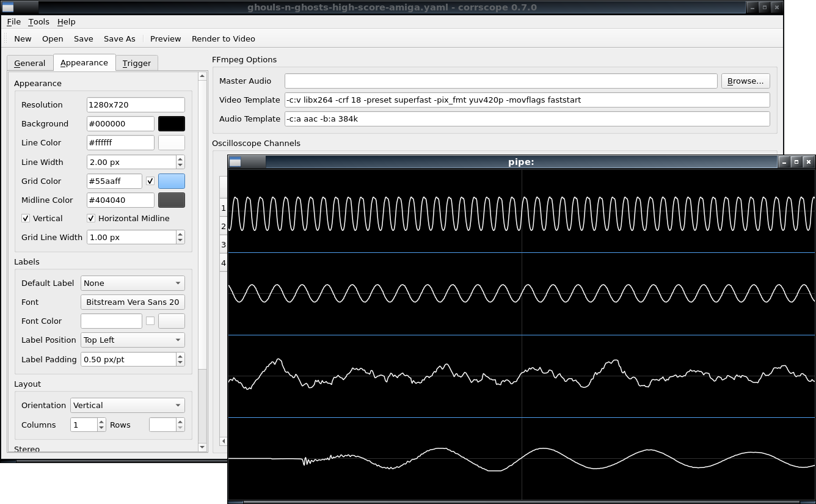Increase Label Padding with the up arrow
The height and width of the screenshot is (504, 816).
click(180, 356)
